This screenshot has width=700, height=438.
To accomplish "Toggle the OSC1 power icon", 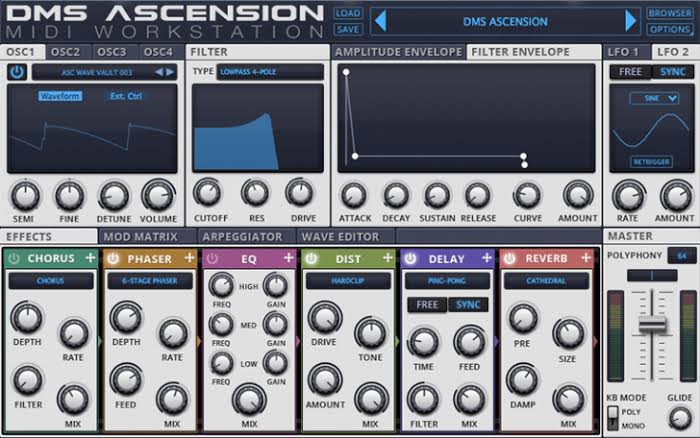I will 17,72.
